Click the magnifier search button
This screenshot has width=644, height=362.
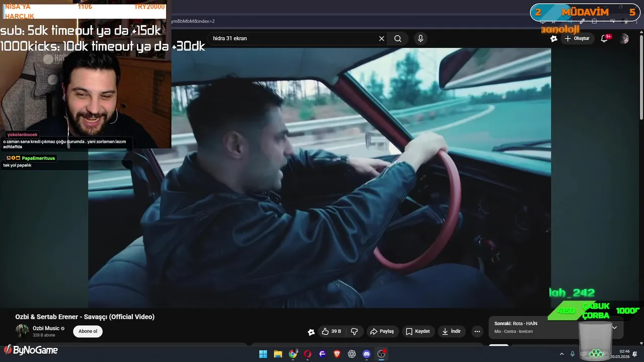pyautogui.click(x=397, y=39)
